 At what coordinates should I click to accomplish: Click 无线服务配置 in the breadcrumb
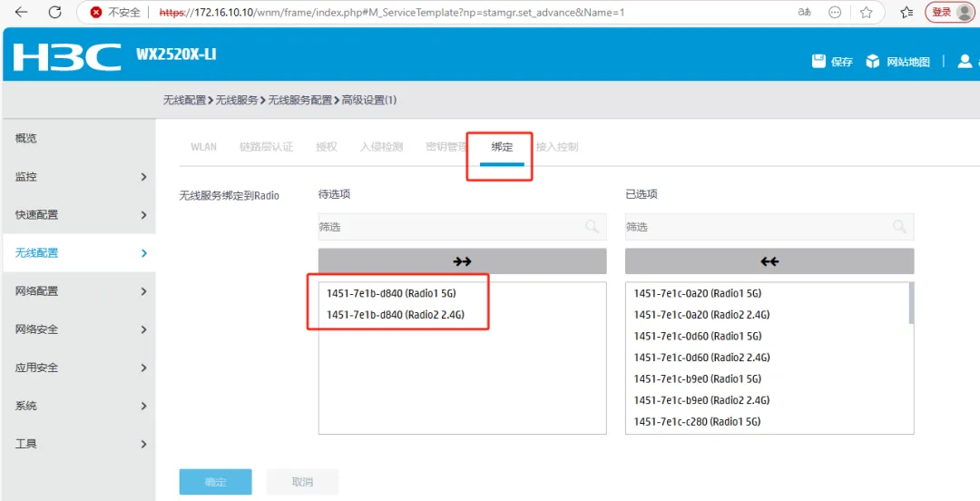300,100
